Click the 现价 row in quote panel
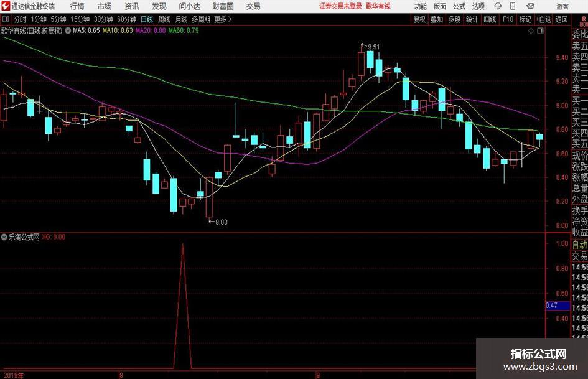588x379 pixels. click(x=580, y=156)
